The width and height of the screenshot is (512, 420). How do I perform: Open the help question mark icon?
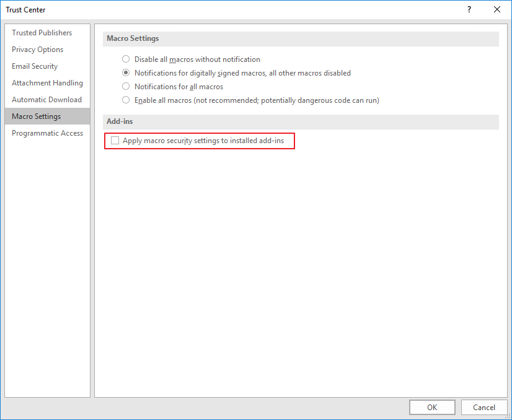[x=469, y=9]
